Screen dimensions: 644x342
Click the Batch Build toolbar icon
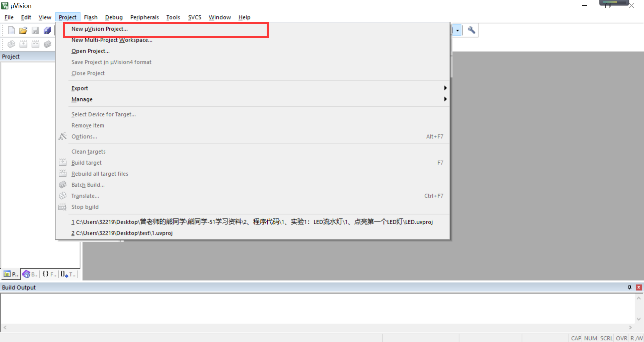(48, 44)
